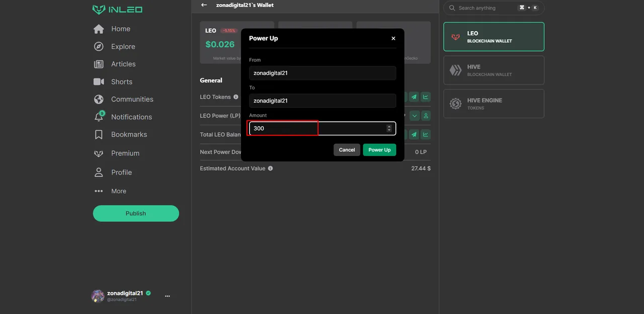
Task: Open the Articles newspaper icon
Action: coord(99,64)
